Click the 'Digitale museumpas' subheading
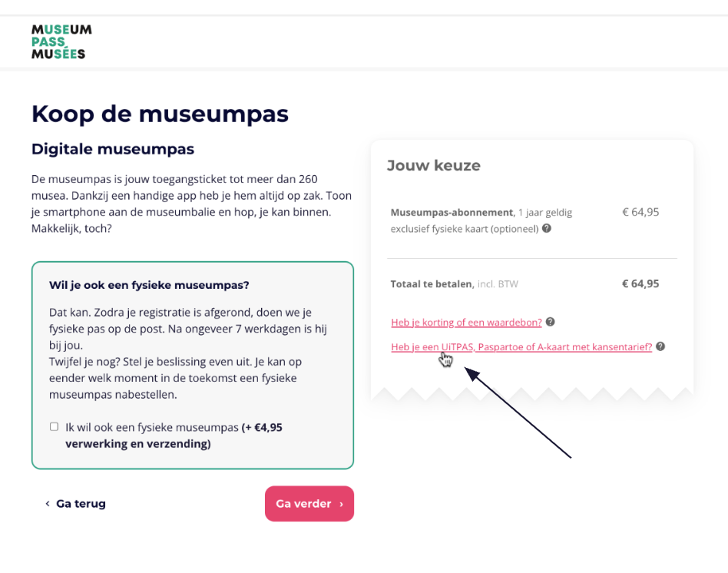Image resolution: width=728 pixels, height=573 pixels. tap(113, 149)
